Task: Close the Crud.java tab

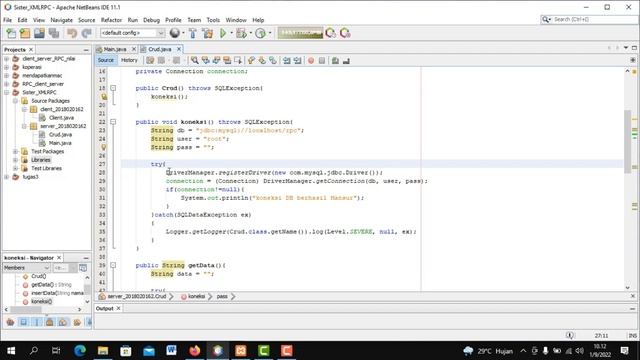Action: click(x=179, y=49)
